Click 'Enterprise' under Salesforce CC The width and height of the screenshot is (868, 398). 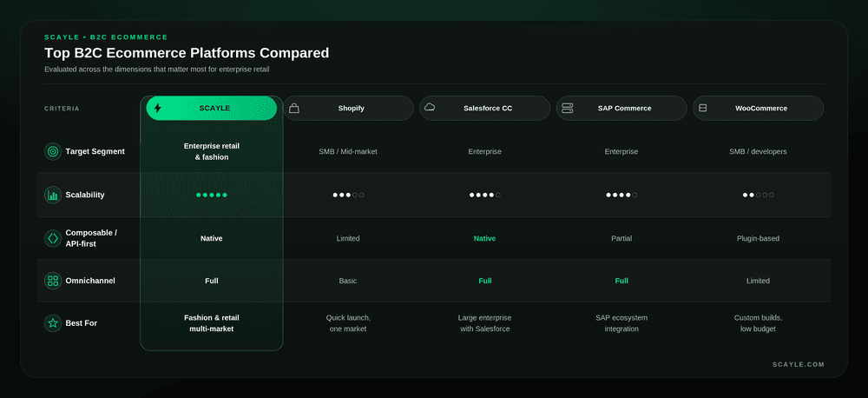pos(484,151)
